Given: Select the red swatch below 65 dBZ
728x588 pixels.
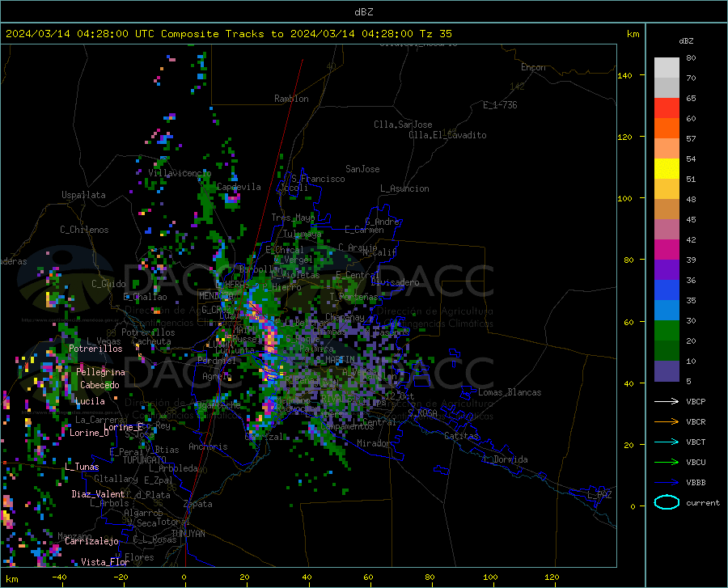Looking at the screenshot, I should (667, 108).
